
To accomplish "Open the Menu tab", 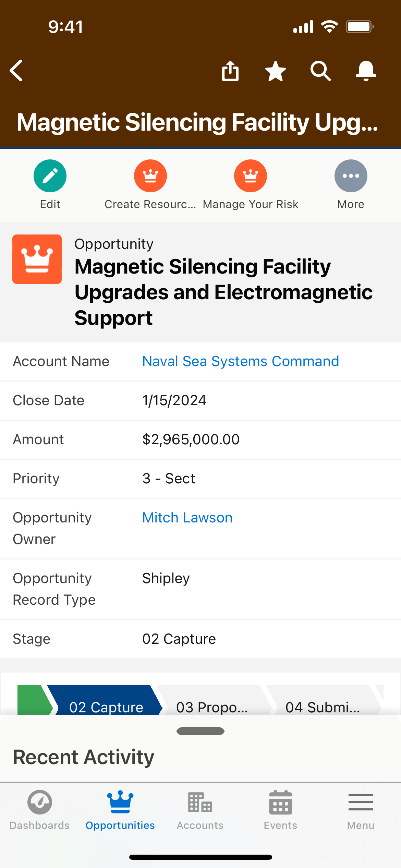I will pyautogui.click(x=361, y=810).
